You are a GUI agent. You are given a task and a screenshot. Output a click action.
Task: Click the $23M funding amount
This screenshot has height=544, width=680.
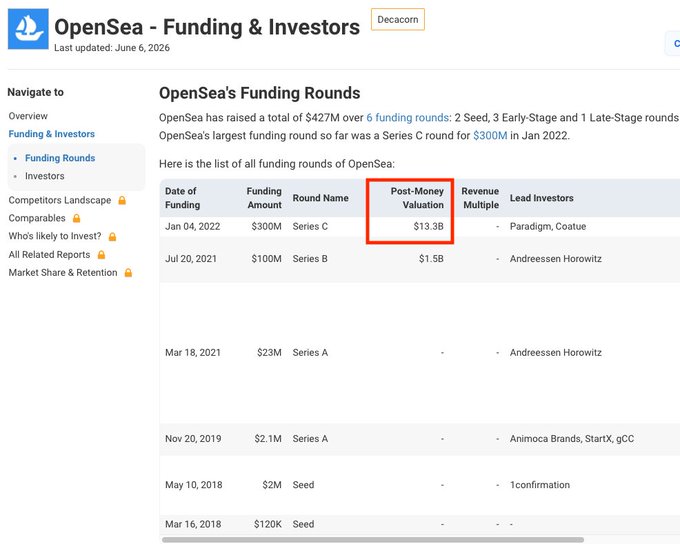pyautogui.click(x=269, y=352)
